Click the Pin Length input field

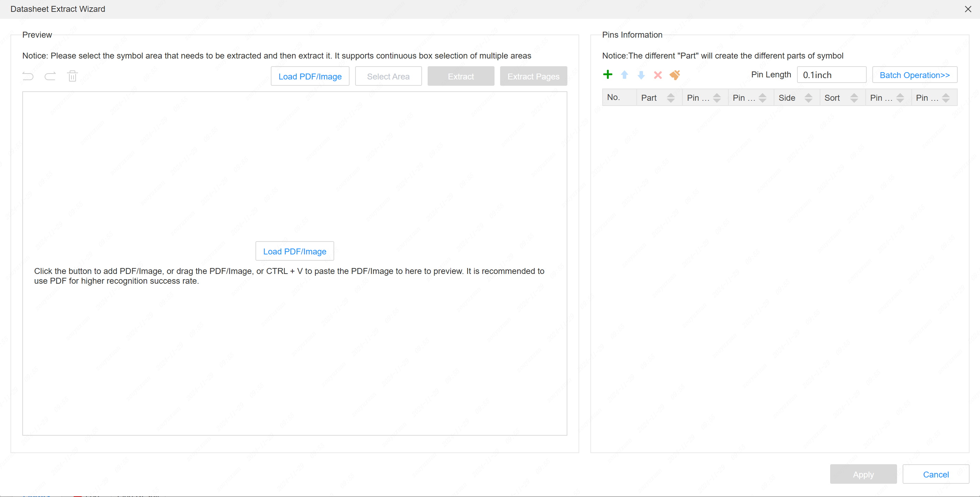831,75
